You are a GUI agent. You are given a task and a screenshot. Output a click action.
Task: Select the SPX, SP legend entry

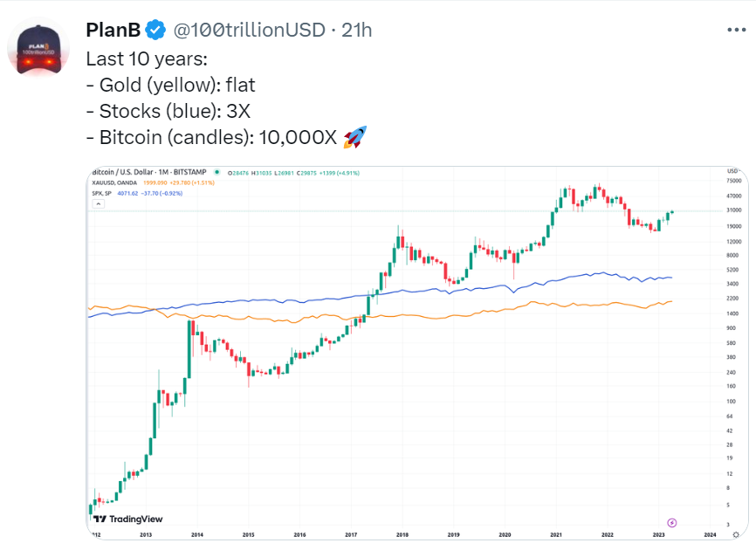(101, 193)
